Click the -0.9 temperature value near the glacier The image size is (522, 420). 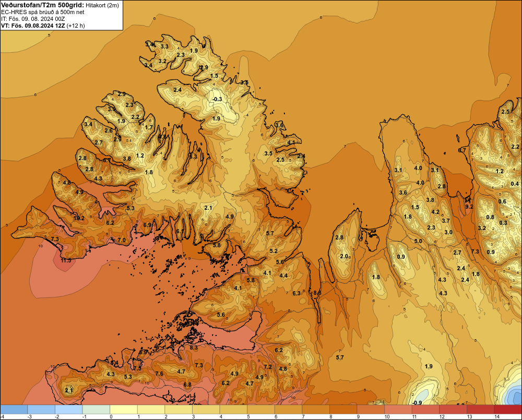point(417,403)
